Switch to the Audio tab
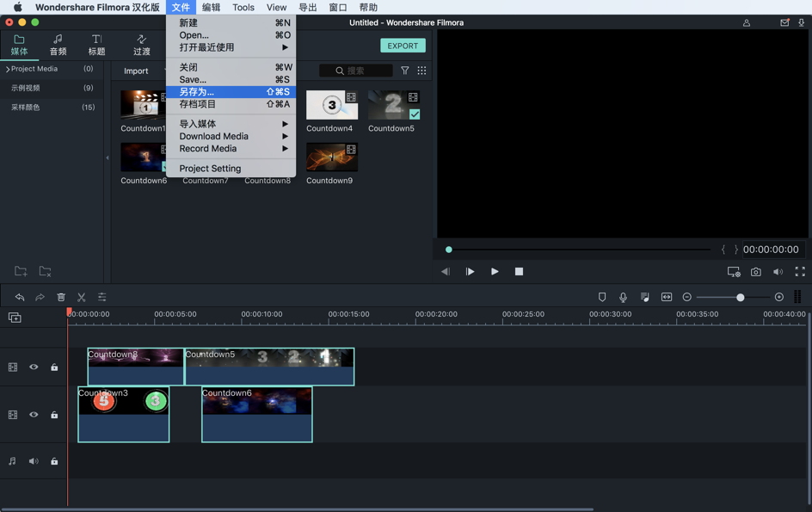 click(x=58, y=45)
